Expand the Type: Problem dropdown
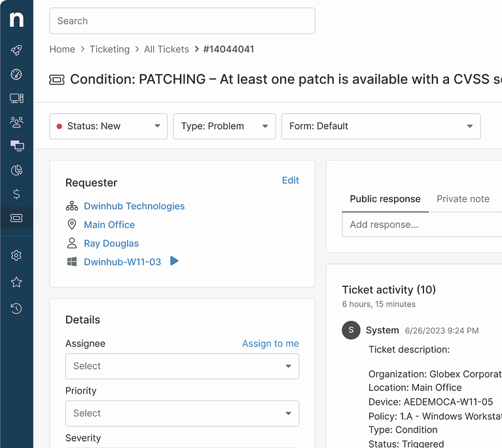The image size is (502, 448). pyautogui.click(x=224, y=126)
